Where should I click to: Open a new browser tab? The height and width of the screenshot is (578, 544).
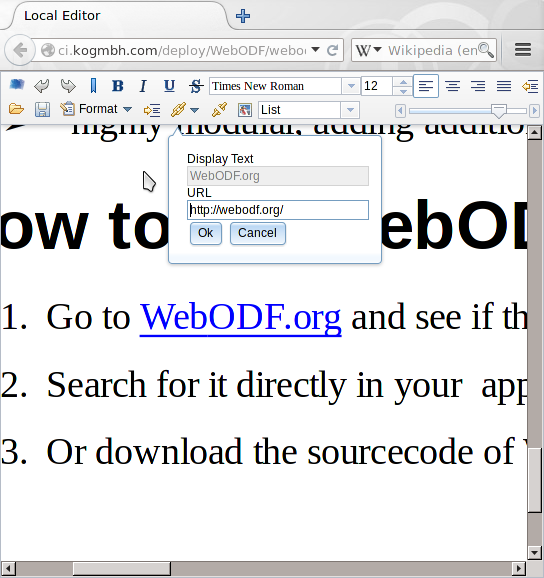pyautogui.click(x=243, y=16)
